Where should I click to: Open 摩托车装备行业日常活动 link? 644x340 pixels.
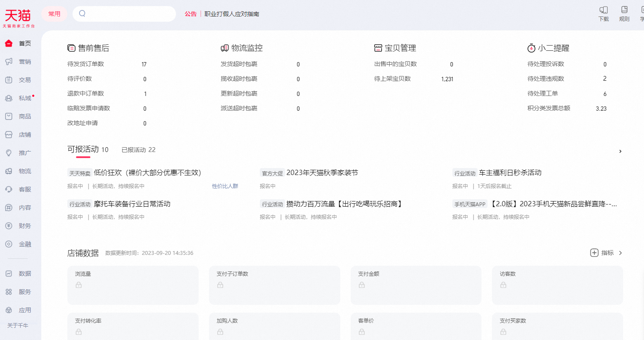click(132, 204)
